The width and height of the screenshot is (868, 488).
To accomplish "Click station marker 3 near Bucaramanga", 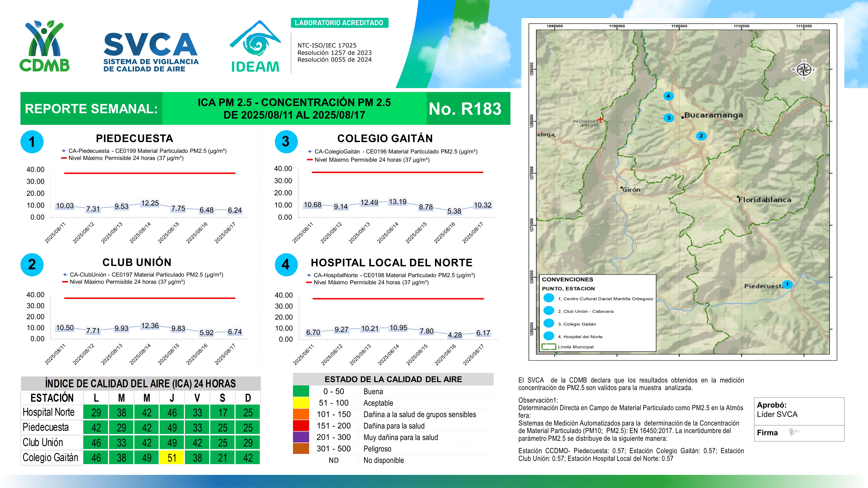I will [668, 118].
